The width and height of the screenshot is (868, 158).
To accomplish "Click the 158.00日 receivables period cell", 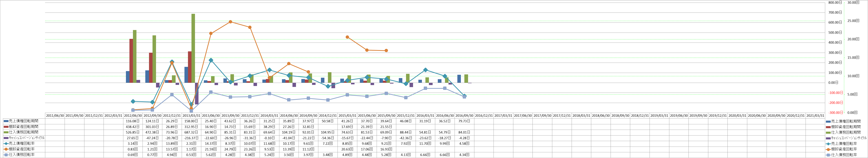I will 191,121.
